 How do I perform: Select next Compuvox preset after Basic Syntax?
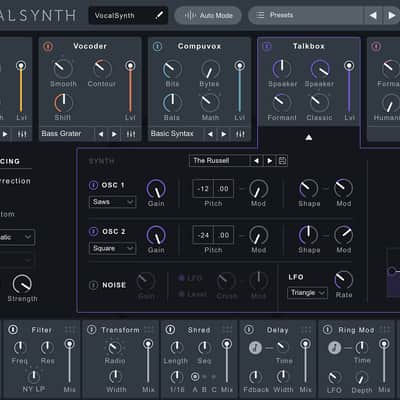point(224,134)
